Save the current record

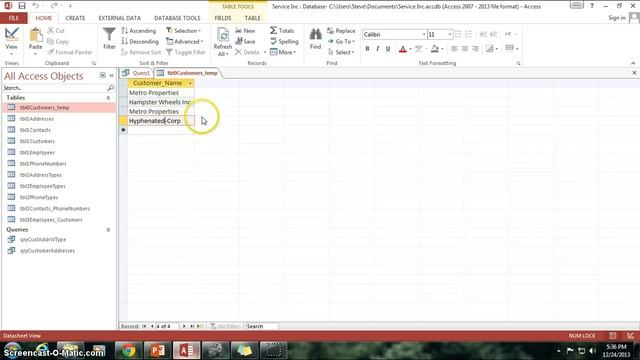click(x=245, y=41)
